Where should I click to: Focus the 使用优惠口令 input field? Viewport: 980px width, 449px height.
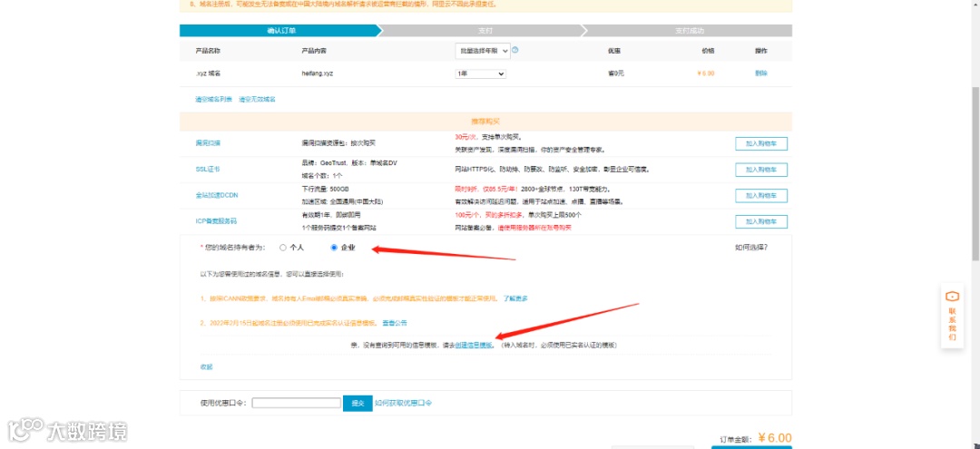pyautogui.click(x=296, y=403)
